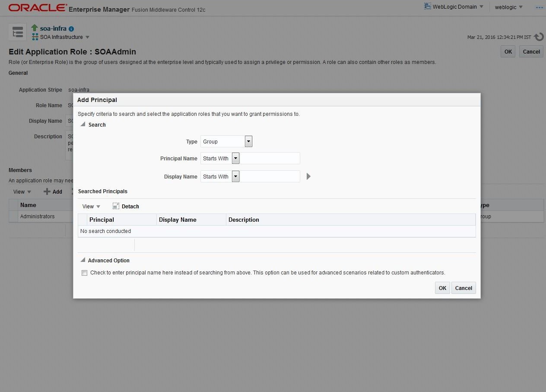Open Principal Name Starts With dropdown
546x392 pixels.
235,158
